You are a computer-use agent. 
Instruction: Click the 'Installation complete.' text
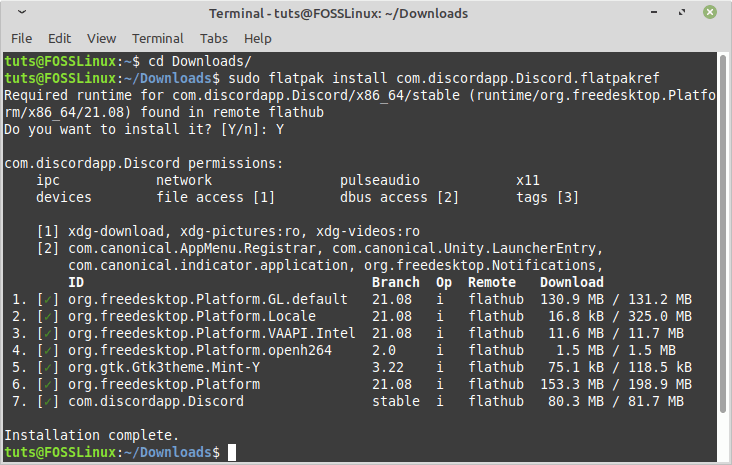92,436
